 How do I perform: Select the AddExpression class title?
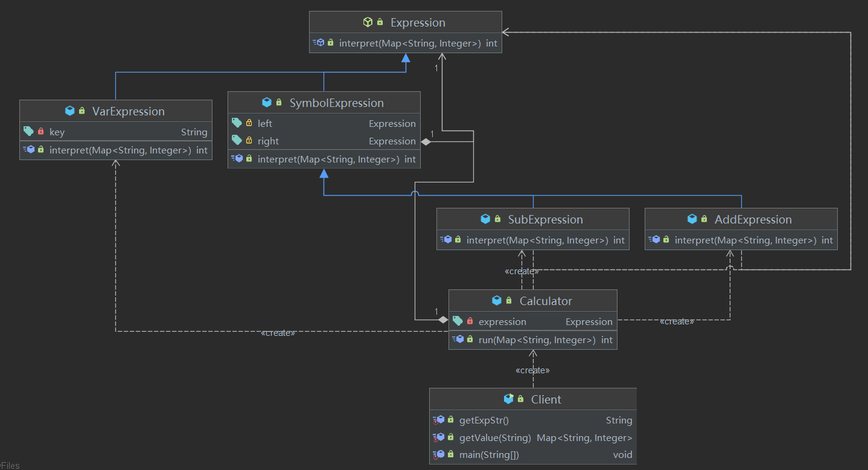click(x=753, y=219)
